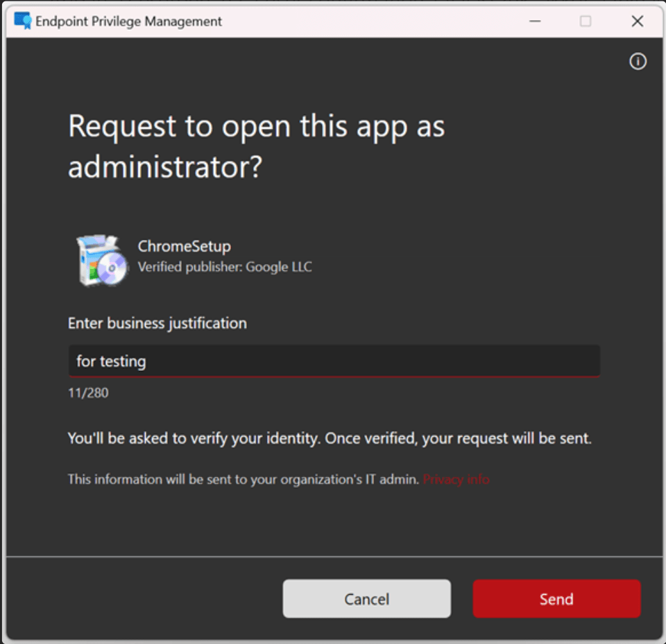Open the Privacy info link
Image resolution: width=666 pixels, height=644 pixels.
[456, 479]
